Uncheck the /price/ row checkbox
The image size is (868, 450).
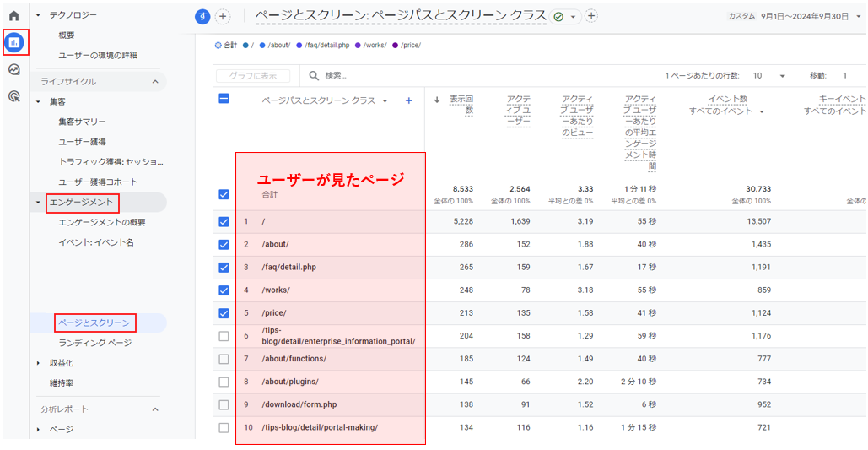tap(224, 313)
